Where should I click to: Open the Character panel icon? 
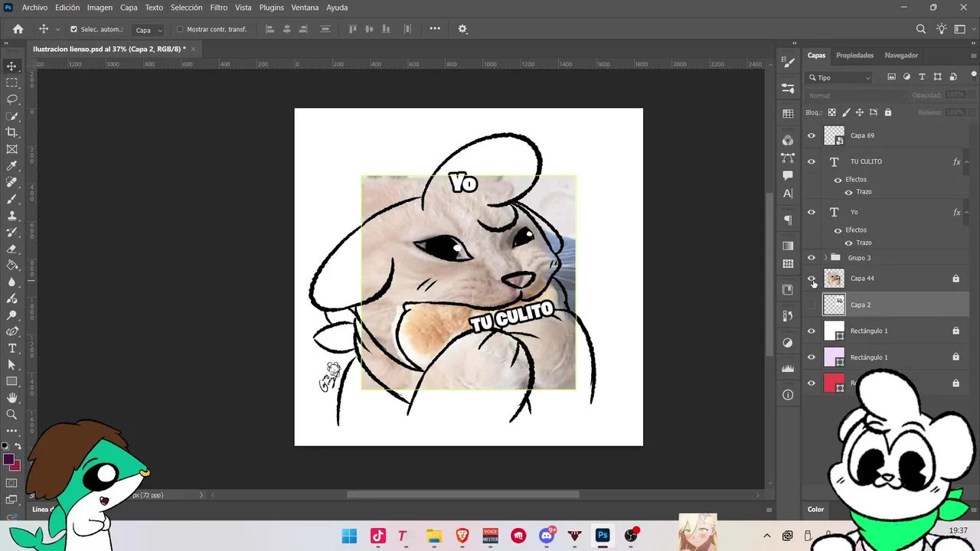pos(788,194)
